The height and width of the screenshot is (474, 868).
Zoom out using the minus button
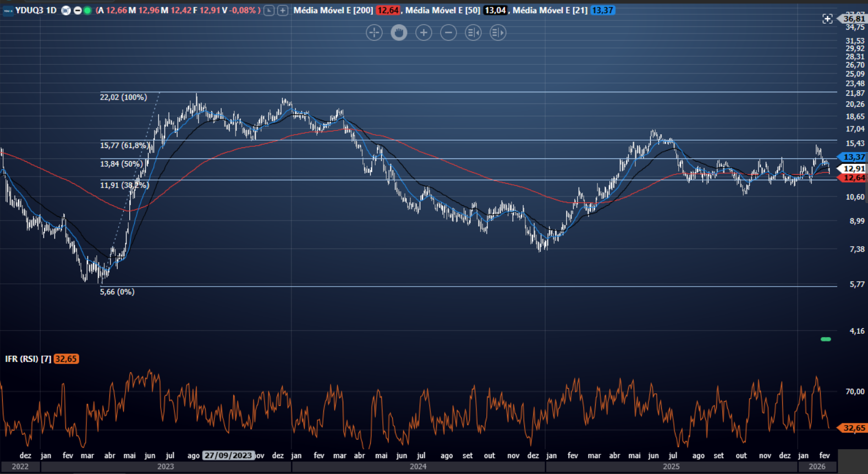coord(448,33)
